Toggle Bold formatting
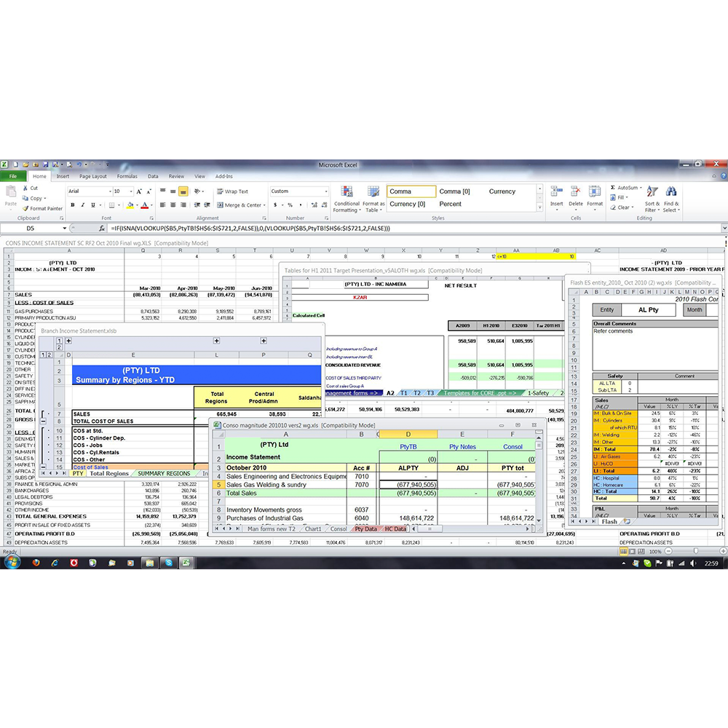Image resolution: width=728 pixels, height=728 pixels. click(x=72, y=205)
